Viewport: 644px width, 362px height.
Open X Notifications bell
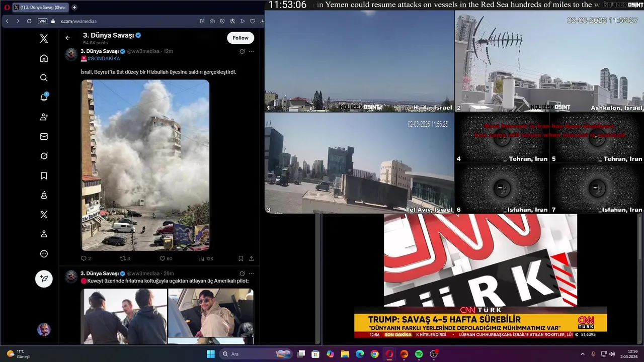pos(44,97)
